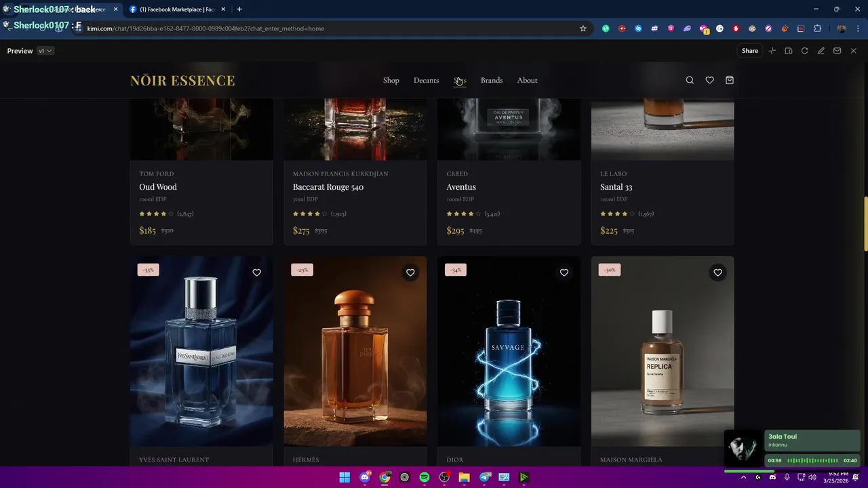Click the Chrome icon in the taskbar

(384, 477)
